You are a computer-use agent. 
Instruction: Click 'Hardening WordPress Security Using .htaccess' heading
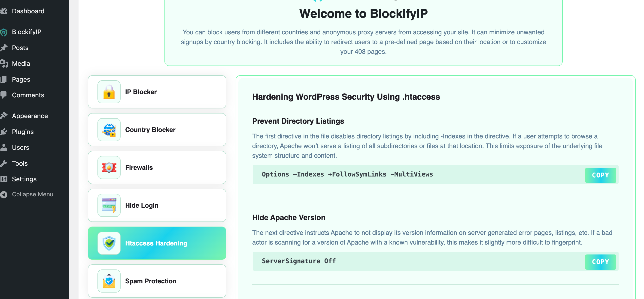346,97
